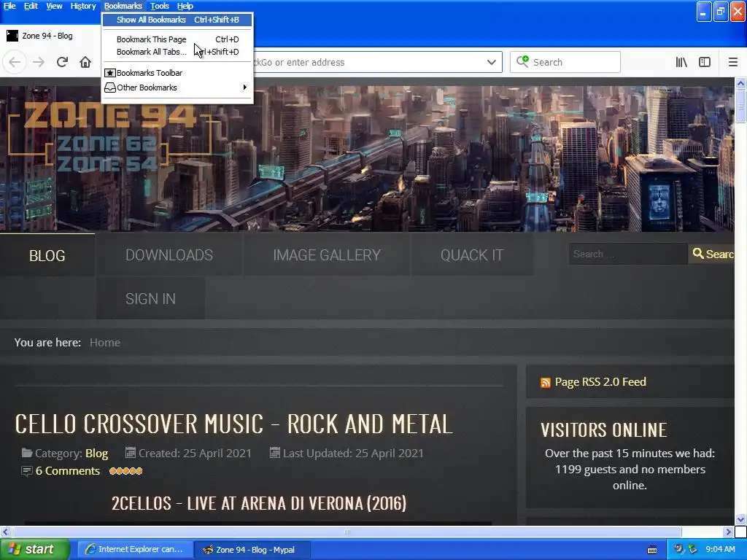Open the Help menu
The width and height of the screenshot is (747, 560).
click(x=185, y=6)
